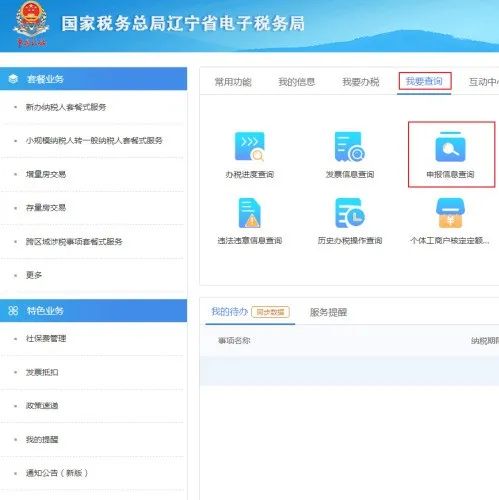Click the 套餐业务 stack icon

click(13, 79)
